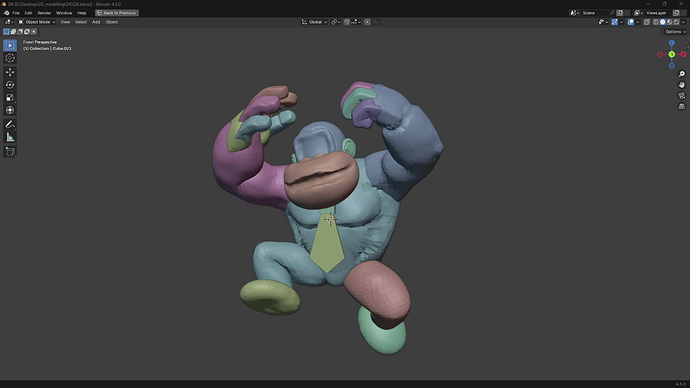Open the Window menu

64,13
